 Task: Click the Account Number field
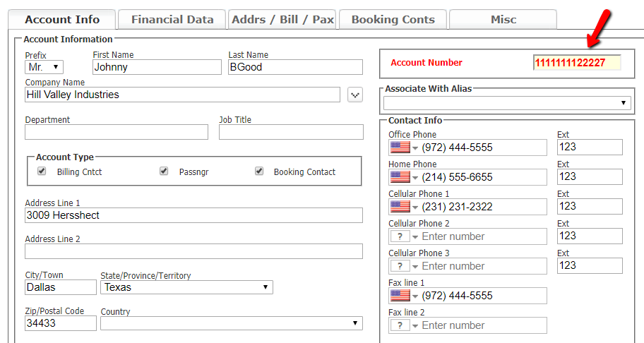point(576,63)
